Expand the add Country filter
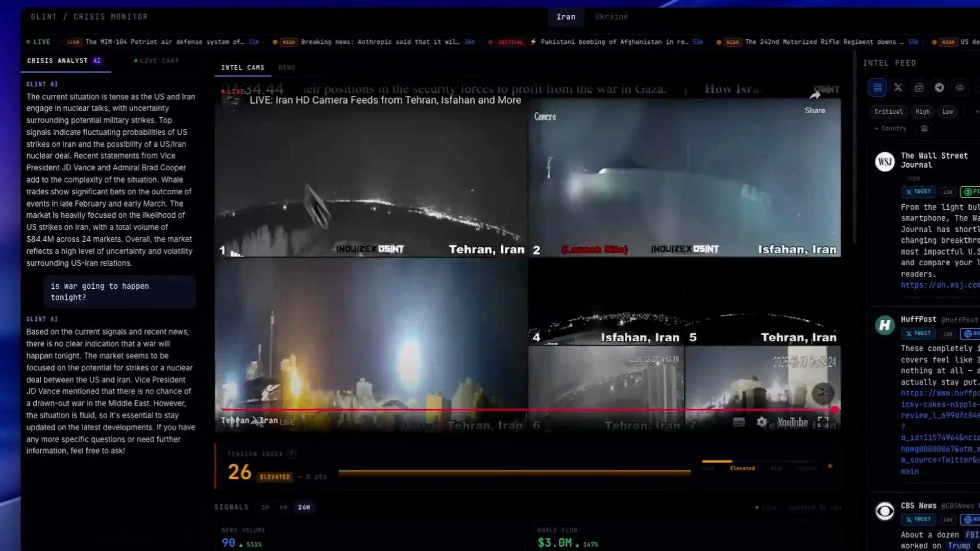 coord(891,129)
